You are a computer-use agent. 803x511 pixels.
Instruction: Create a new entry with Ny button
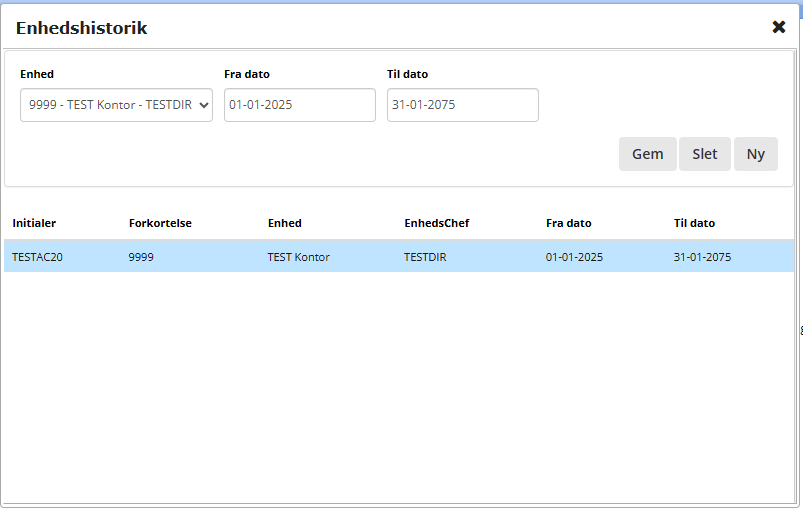point(755,154)
